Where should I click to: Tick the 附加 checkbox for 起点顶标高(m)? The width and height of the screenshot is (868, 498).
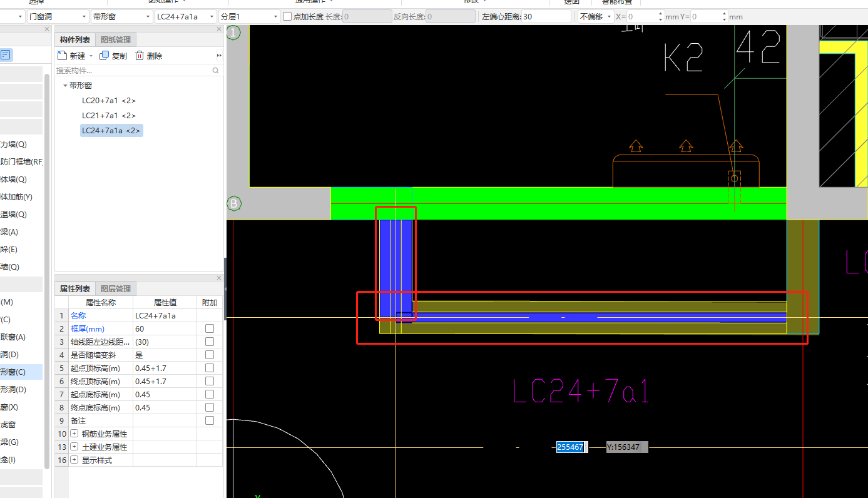(x=210, y=368)
